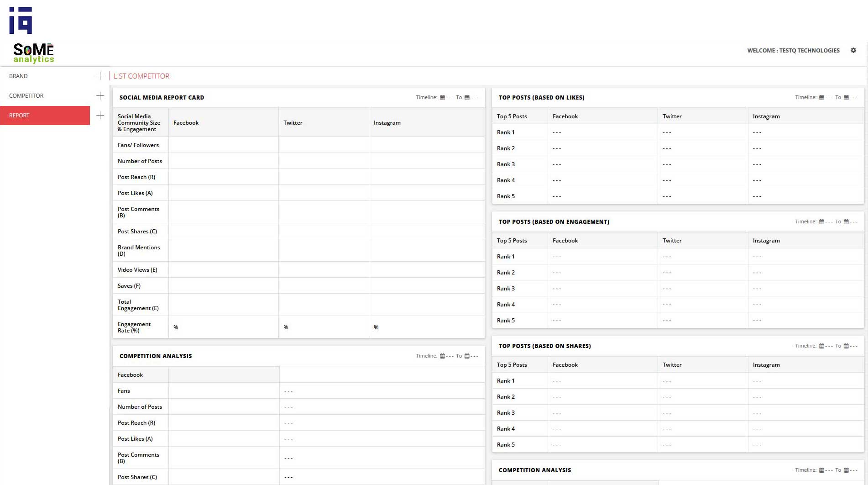Expand the REPORT menu with its plus icon
The image size is (868, 485).
coord(100,115)
